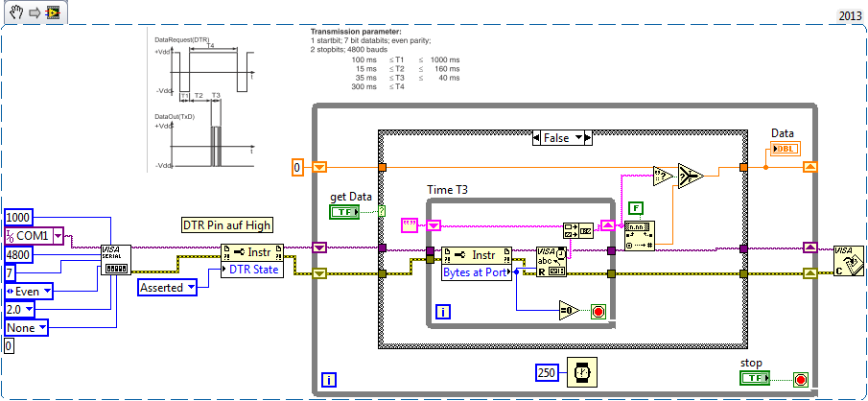868x401 pixels.
Task: Select the Bytes at Port property node
Action: [477, 264]
